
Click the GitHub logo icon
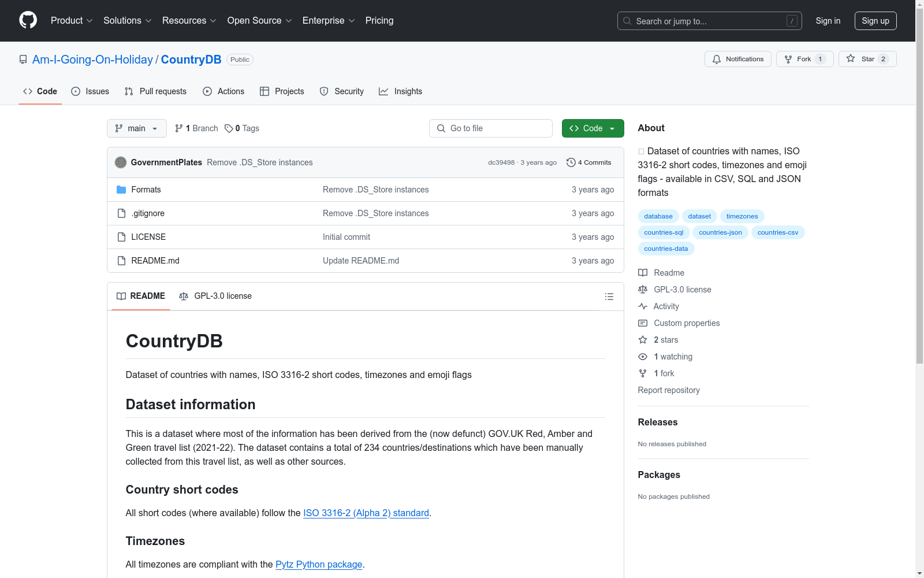[28, 20]
